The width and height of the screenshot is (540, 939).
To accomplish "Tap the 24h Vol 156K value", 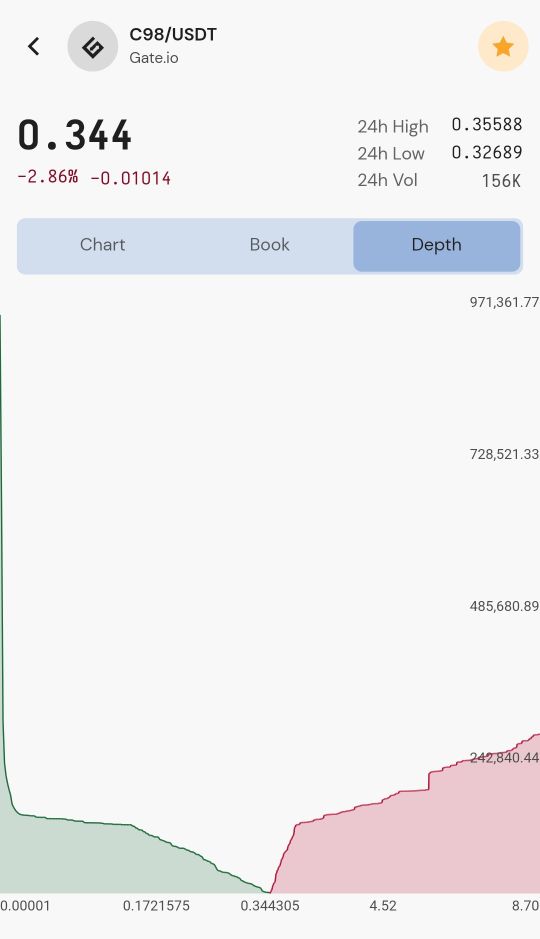I will [501, 180].
